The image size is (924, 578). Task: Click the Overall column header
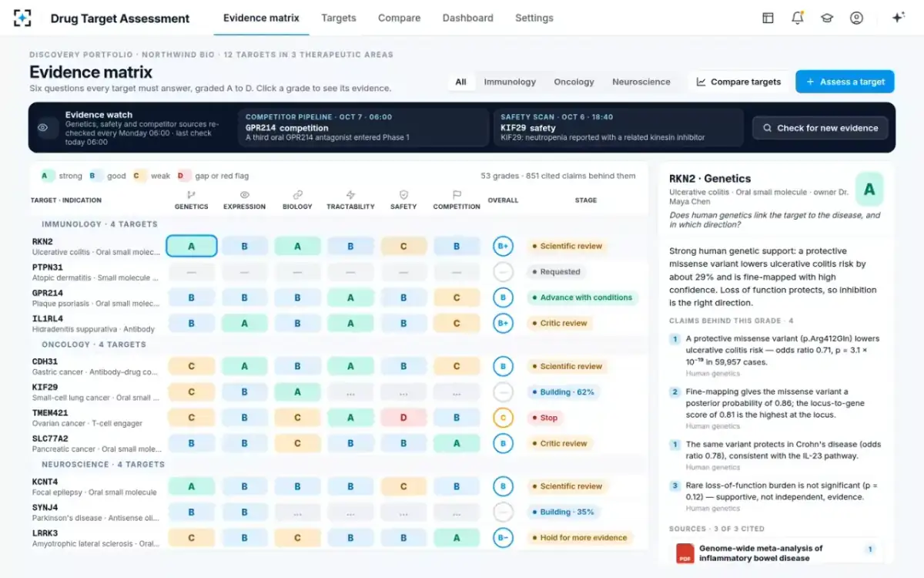pos(503,200)
